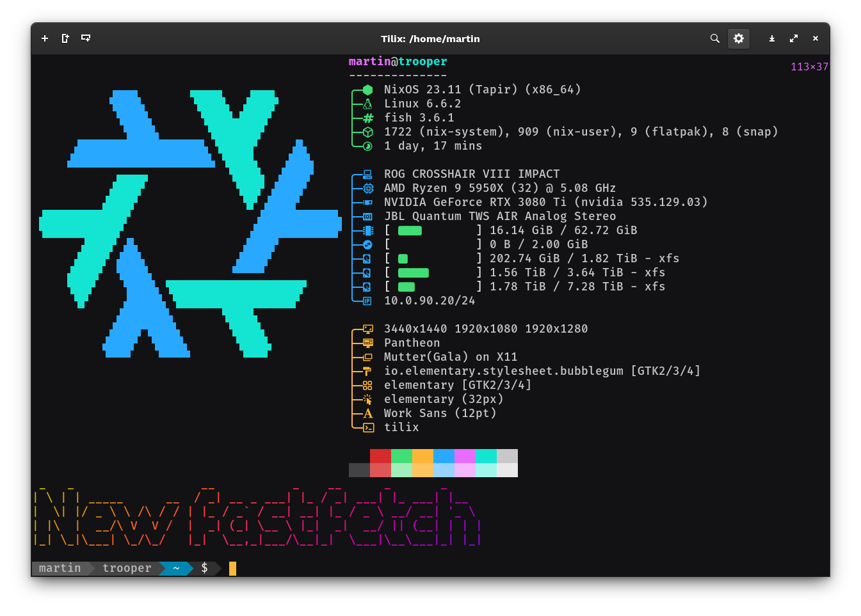Click the NixOS snowflake logo art
The width and height of the screenshot is (861, 616).
[190, 224]
